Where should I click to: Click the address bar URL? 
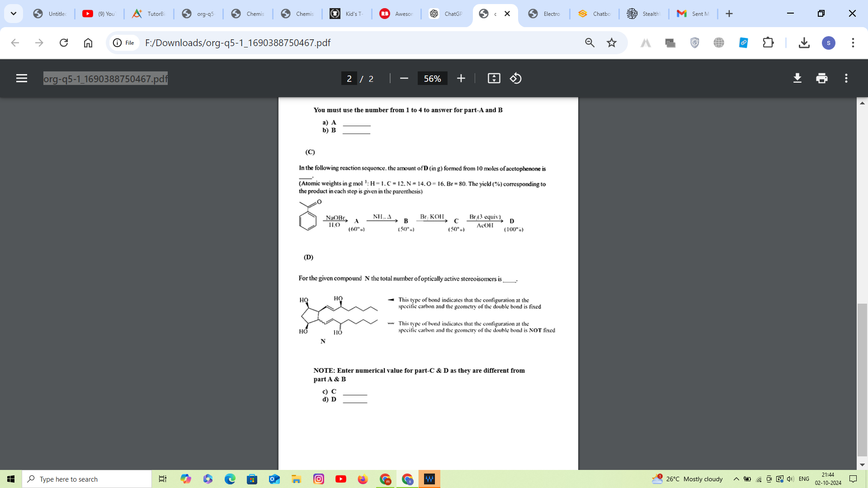[238, 42]
